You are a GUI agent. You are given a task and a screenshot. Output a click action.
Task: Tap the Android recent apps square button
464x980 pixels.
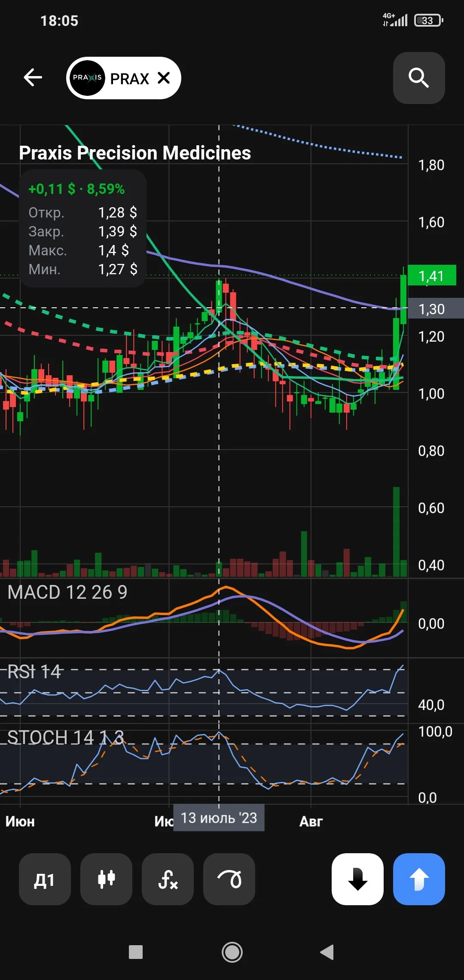click(x=136, y=952)
